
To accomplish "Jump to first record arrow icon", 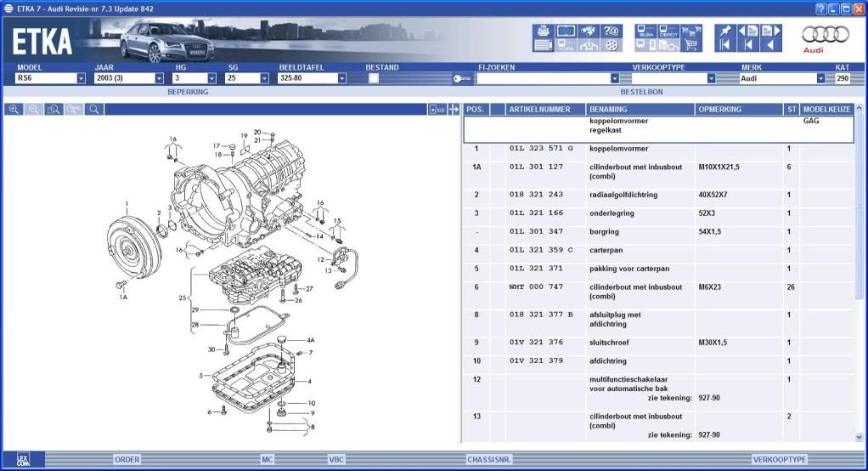I will click(x=725, y=45).
